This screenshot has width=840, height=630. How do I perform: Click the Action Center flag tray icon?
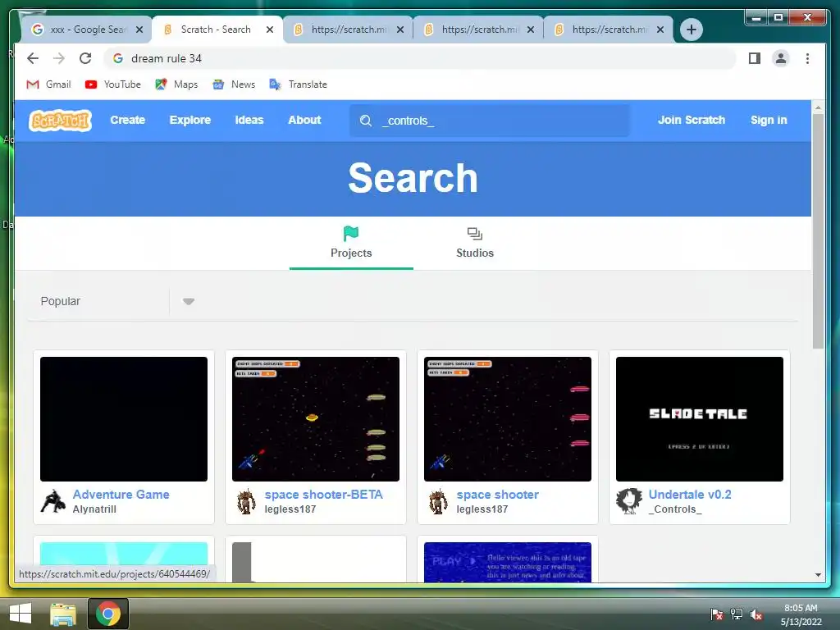pos(716,614)
